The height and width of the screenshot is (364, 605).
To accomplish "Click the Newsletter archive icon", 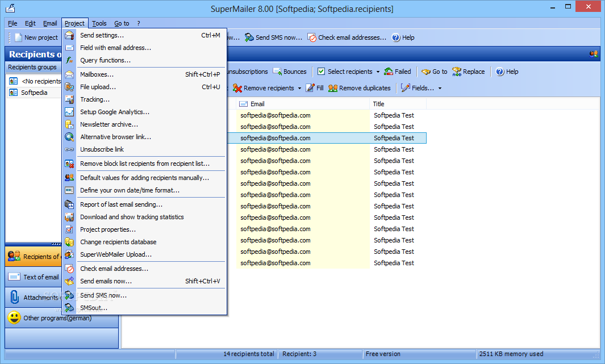I will (69, 124).
